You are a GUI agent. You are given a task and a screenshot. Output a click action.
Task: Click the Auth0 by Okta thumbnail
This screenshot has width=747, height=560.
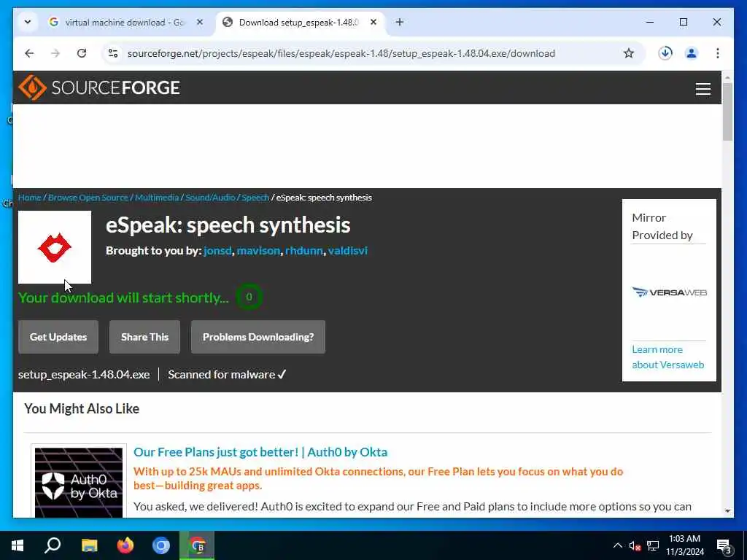point(79,482)
